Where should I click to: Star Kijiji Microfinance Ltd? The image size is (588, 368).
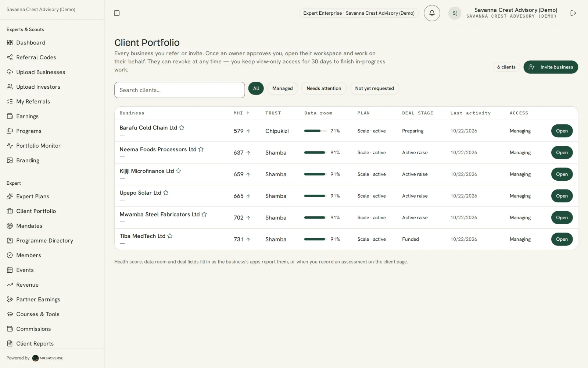[x=179, y=171]
